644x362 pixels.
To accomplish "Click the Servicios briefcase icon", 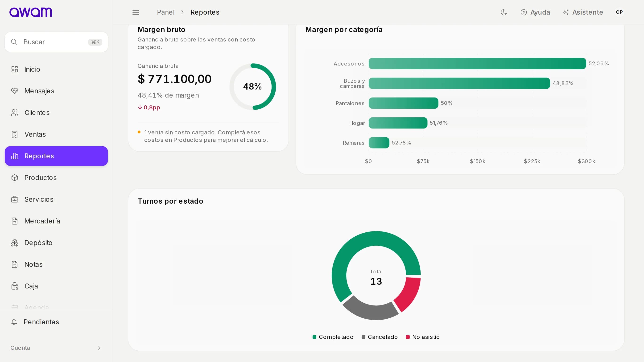I will (15, 199).
